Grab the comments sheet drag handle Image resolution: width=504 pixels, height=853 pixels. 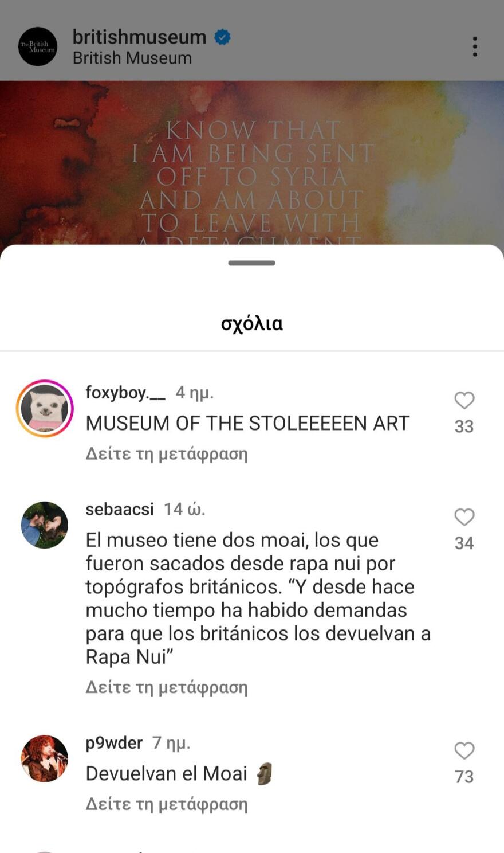(x=252, y=263)
